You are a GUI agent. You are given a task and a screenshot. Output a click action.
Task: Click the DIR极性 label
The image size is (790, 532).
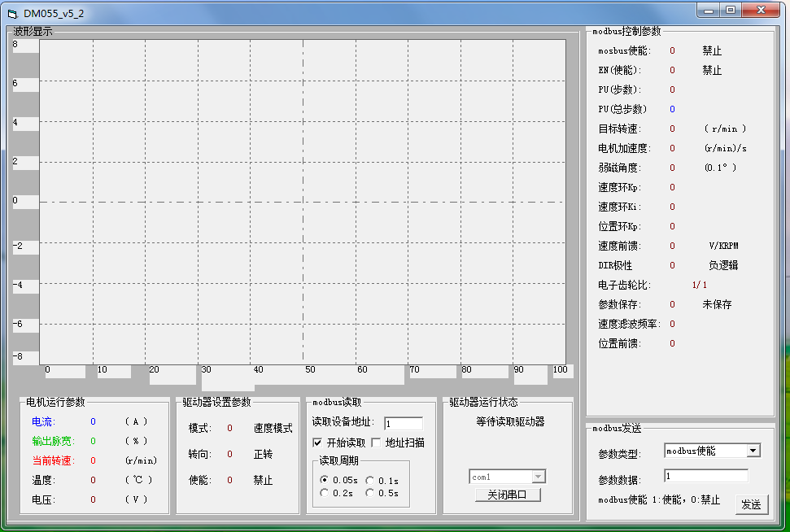pyautogui.click(x=615, y=265)
